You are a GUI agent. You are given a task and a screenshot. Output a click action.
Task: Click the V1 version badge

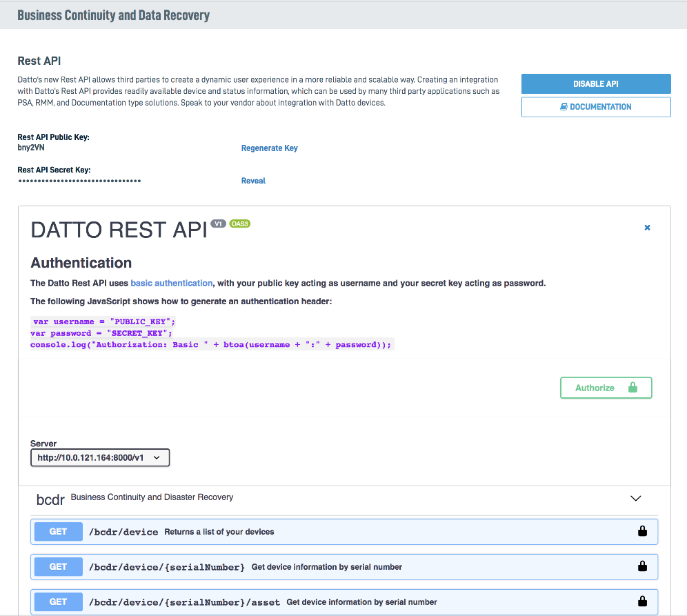coord(218,223)
